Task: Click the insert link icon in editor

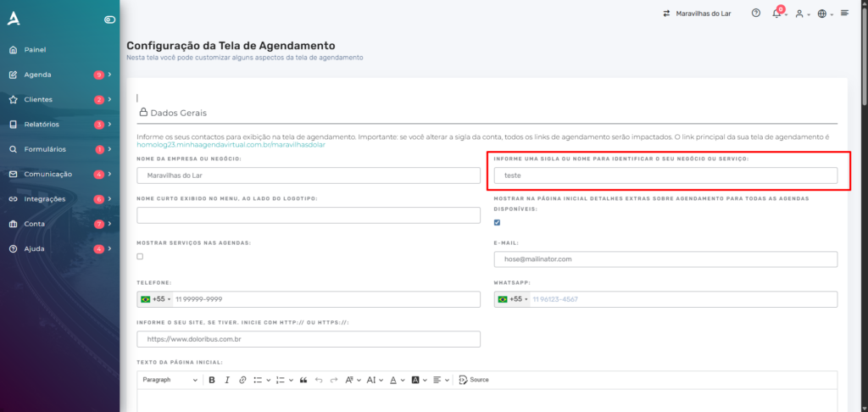Action: pyautogui.click(x=242, y=380)
